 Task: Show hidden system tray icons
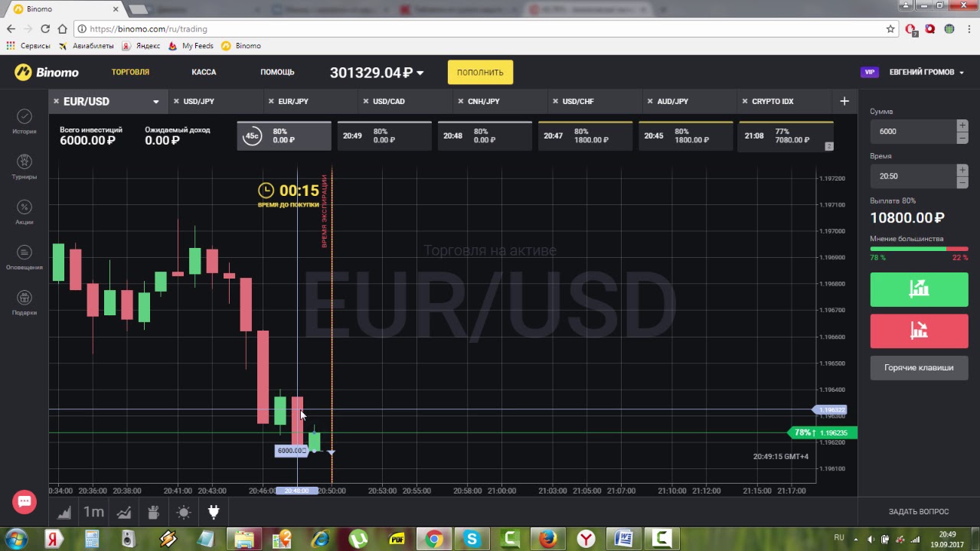(x=855, y=538)
